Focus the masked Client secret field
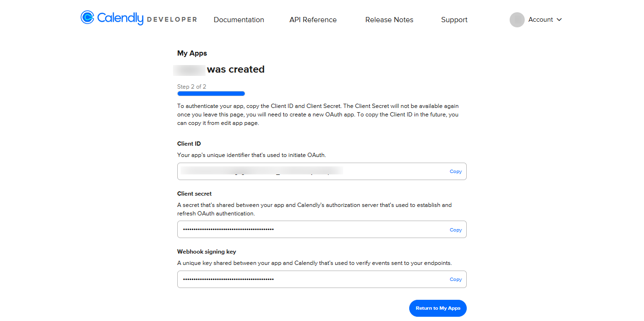This screenshot has height=321, width=644. click(x=311, y=230)
